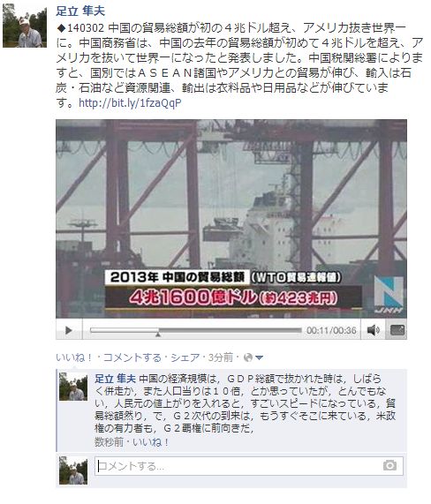Focus the コメントする… input field
Image resolution: width=431 pixels, height=504 pixels.
click(249, 466)
